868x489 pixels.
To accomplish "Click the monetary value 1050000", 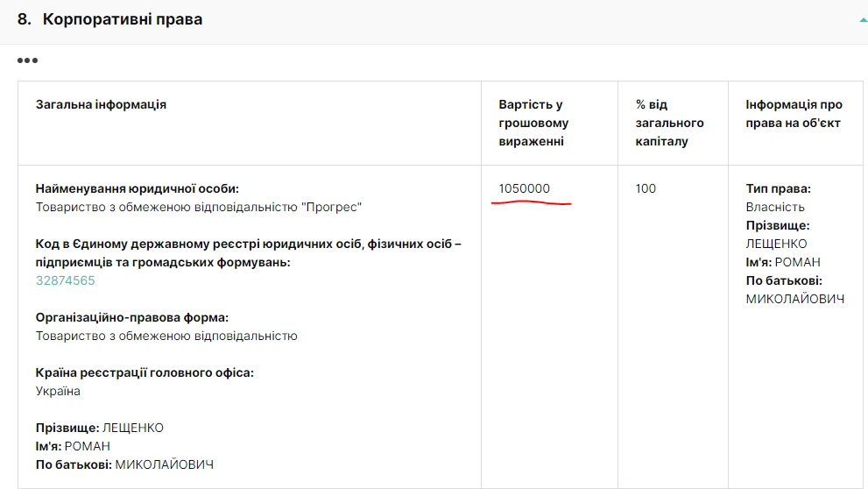I will pos(525,188).
